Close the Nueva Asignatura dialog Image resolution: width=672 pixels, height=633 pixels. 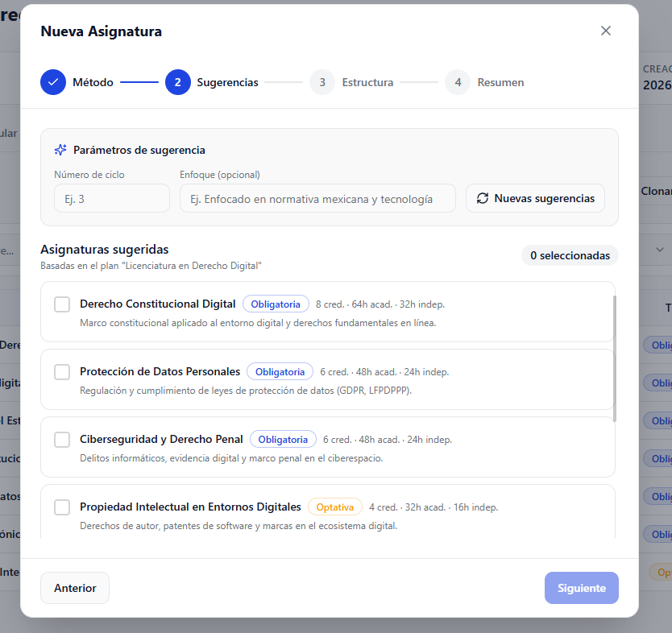[606, 31]
